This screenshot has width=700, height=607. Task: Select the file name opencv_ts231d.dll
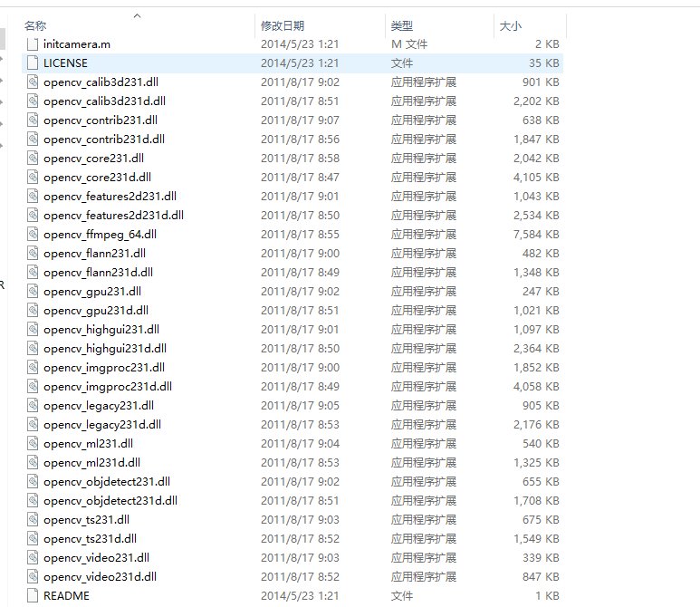pos(91,539)
